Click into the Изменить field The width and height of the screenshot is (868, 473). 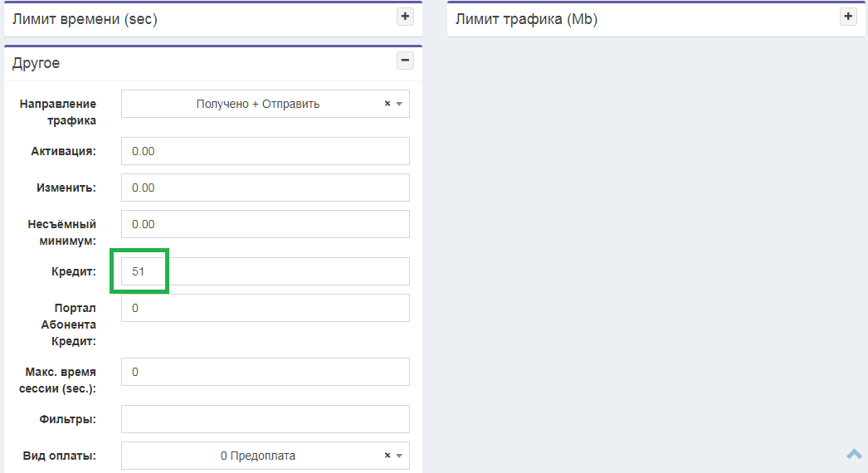266,188
